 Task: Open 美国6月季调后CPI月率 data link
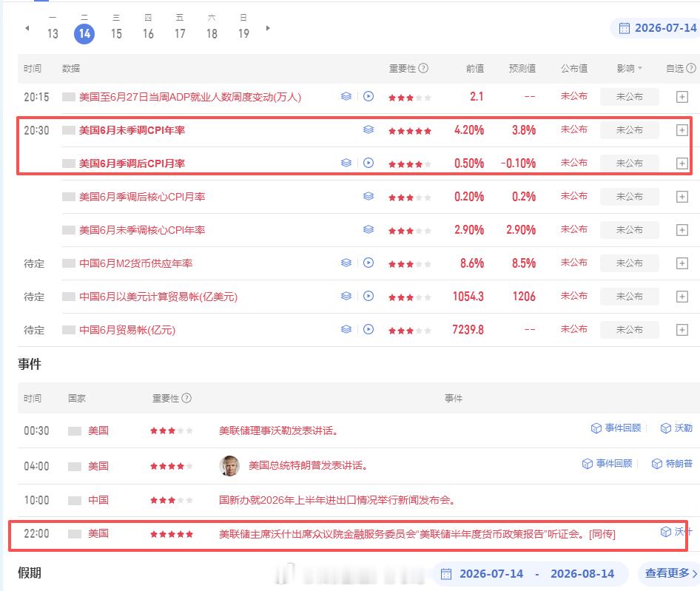tap(132, 163)
